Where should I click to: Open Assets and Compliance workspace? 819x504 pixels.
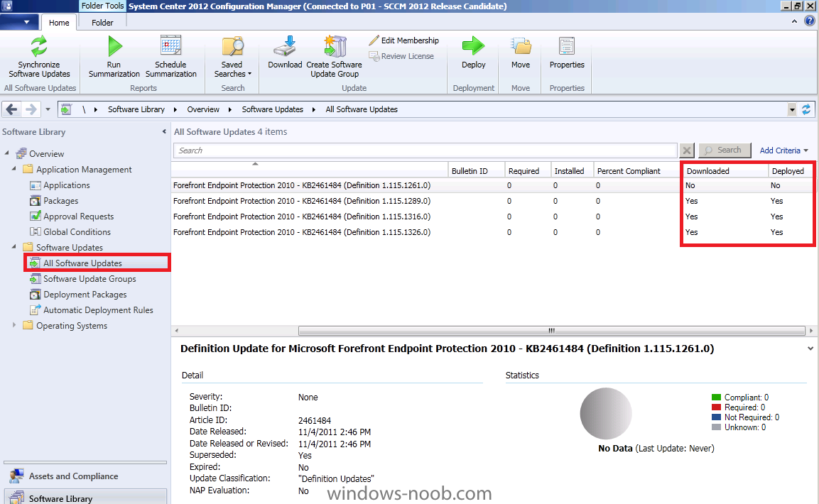[x=85, y=476]
